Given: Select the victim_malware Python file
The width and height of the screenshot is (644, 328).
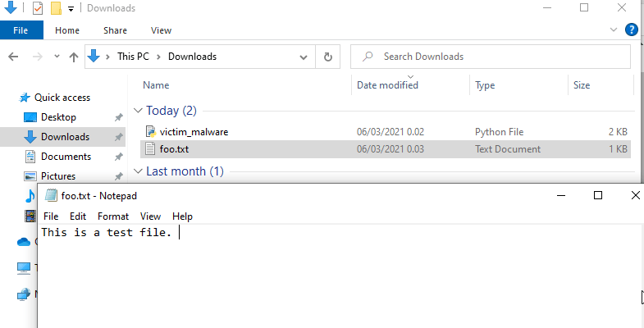Looking at the screenshot, I should 194,131.
